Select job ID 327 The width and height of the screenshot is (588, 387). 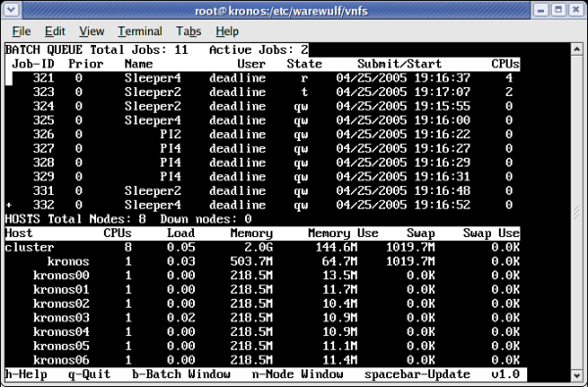(x=43, y=149)
